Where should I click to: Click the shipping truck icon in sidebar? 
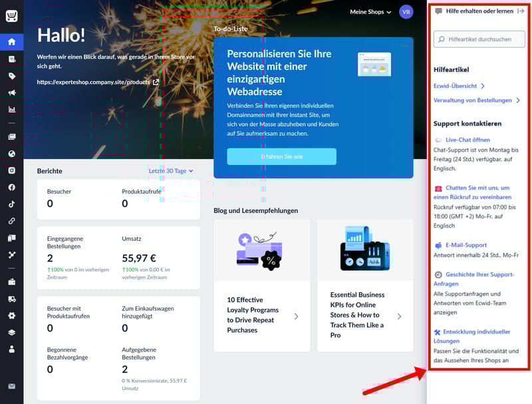pyautogui.click(x=11, y=299)
